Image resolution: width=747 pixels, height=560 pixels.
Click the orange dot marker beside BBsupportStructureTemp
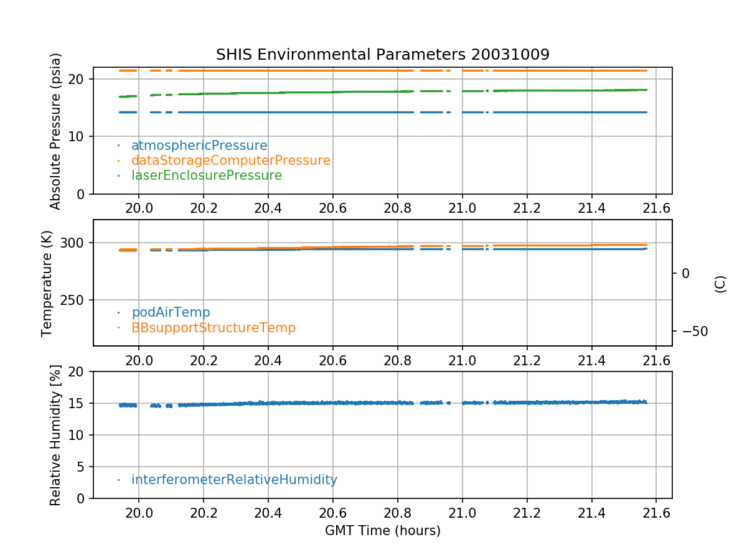pos(118,327)
